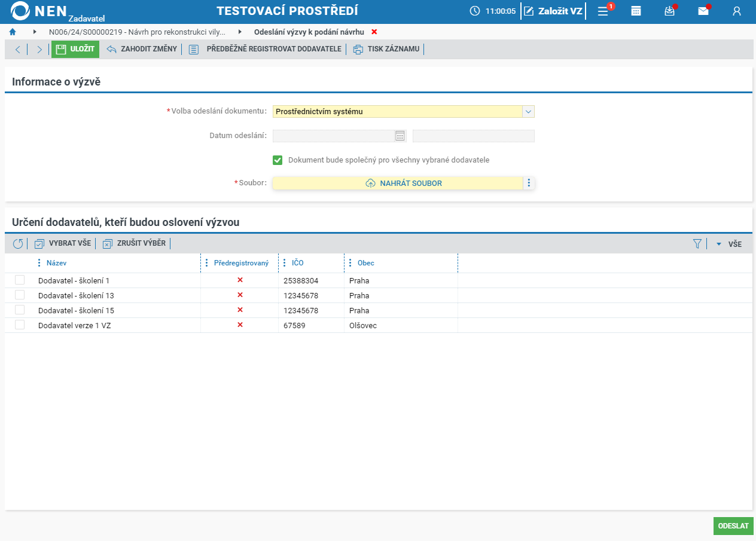Expand the arrow before Odeslání výzvy breadcrumb
The image size is (756, 541).
coord(240,32)
